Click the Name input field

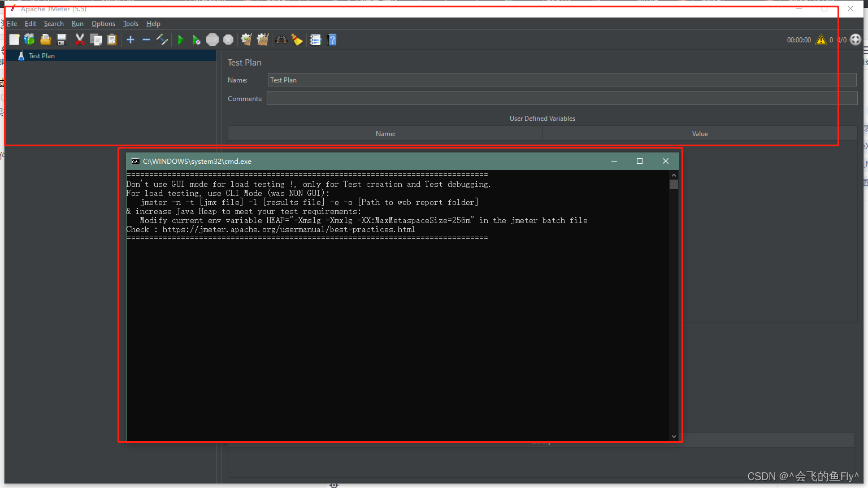coord(562,80)
